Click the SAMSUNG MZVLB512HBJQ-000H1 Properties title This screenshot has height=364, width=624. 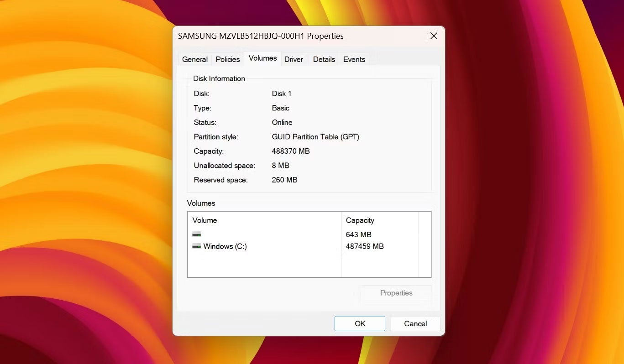(261, 36)
